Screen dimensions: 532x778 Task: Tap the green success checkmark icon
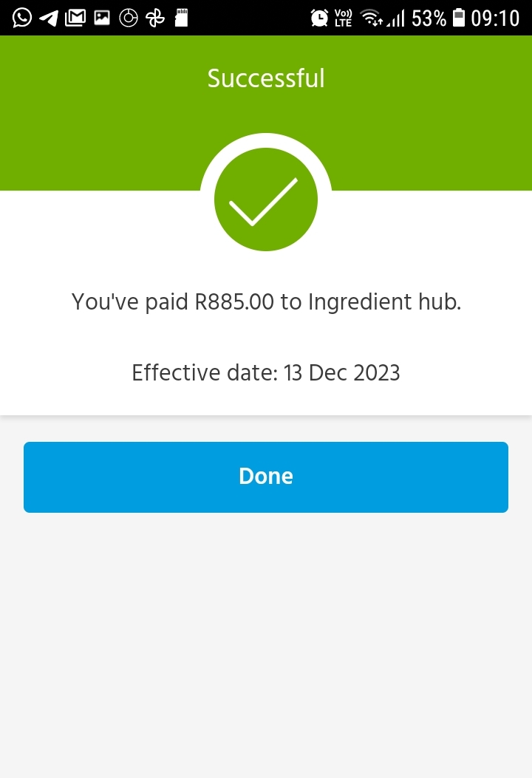[x=266, y=199]
